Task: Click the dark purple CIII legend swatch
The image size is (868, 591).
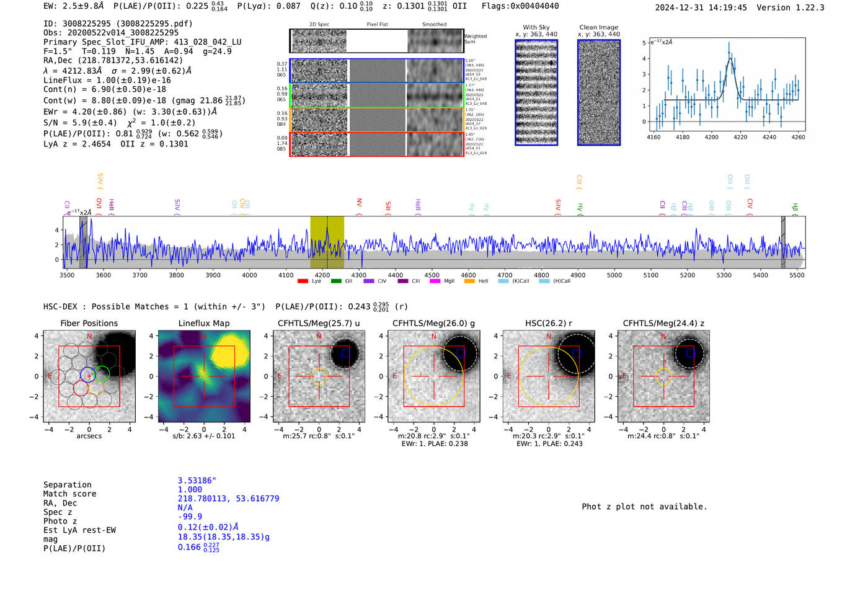Action: [403, 281]
